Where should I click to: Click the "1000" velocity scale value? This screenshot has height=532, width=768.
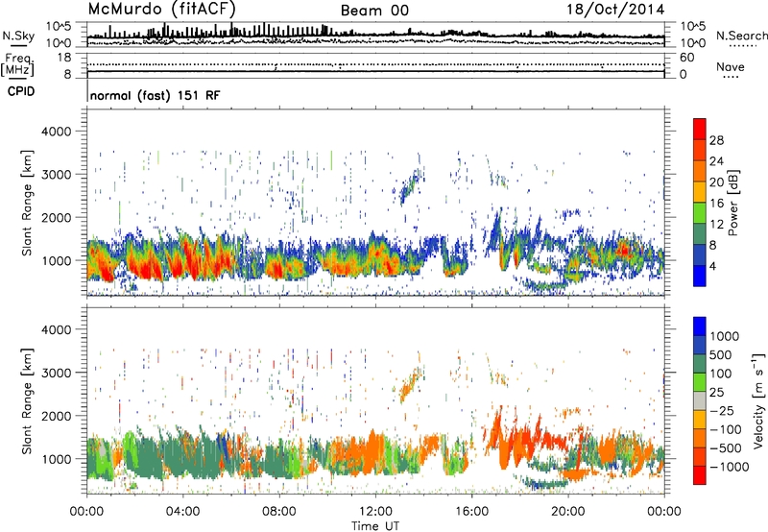[725, 336]
